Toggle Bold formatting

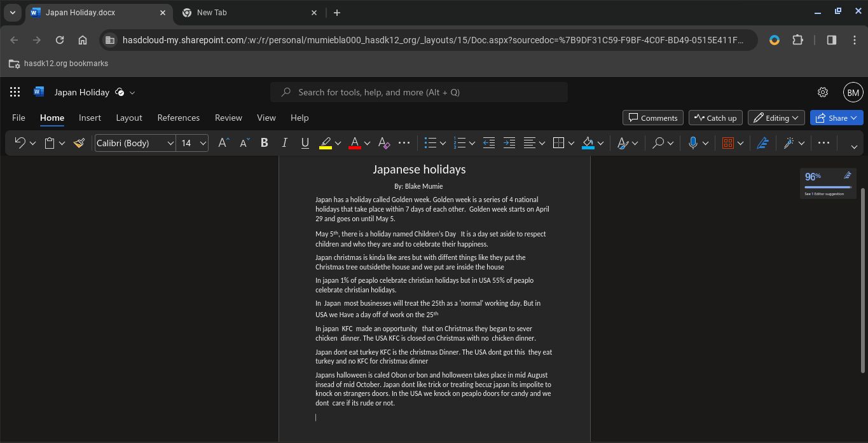(x=264, y=143)
